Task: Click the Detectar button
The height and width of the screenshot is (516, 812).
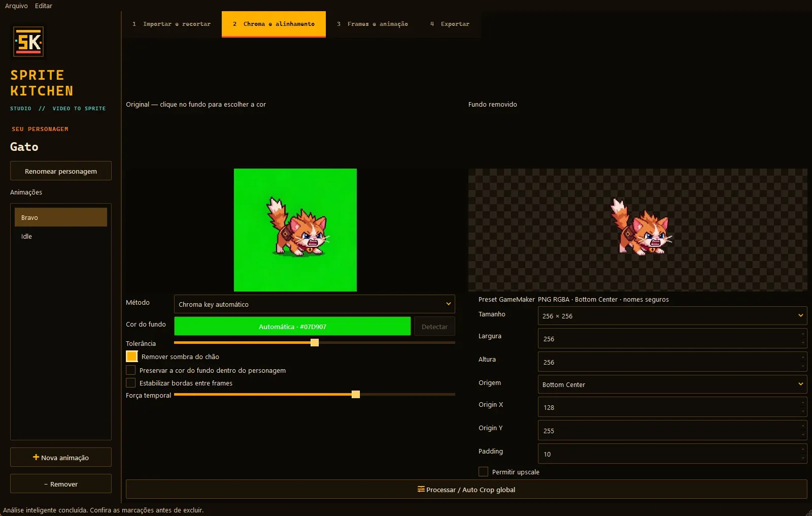Action: point(434,326)
